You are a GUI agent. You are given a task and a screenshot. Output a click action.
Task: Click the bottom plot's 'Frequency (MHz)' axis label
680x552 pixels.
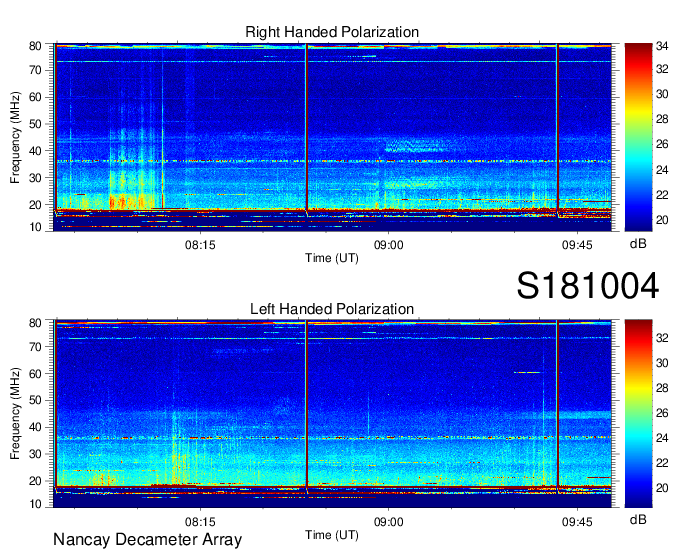coord(15,414)
